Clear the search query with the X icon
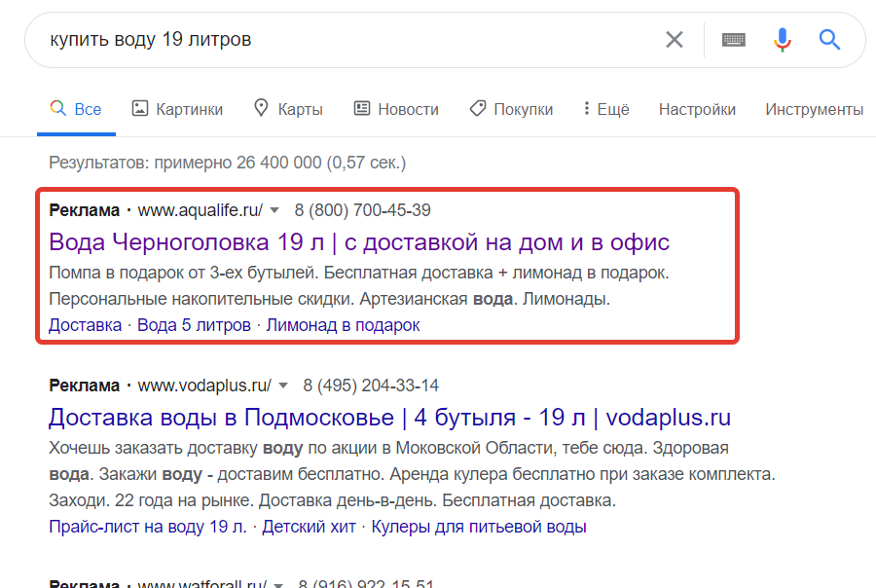The image size is (876, 588). (675, 39)
